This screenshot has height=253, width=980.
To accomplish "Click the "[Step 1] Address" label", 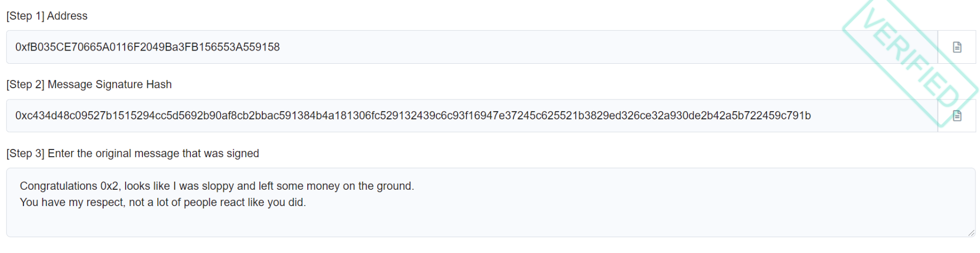I will click(x=47, y=16).
